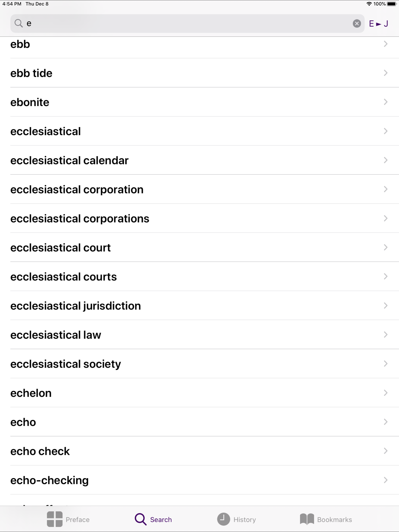Open Bookmarks book icon
This screenshot has width=399, height=532.
[307, 519]
